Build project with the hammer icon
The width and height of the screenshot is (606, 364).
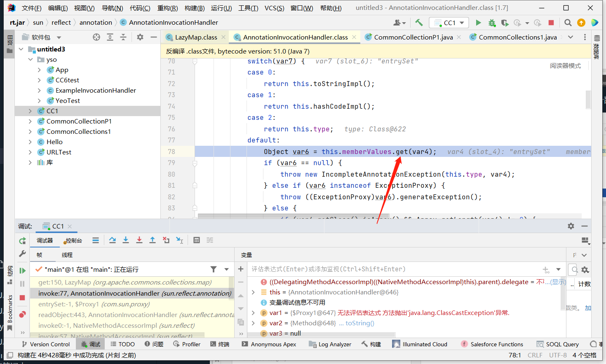pyautogui.click(x=419, y=23)
